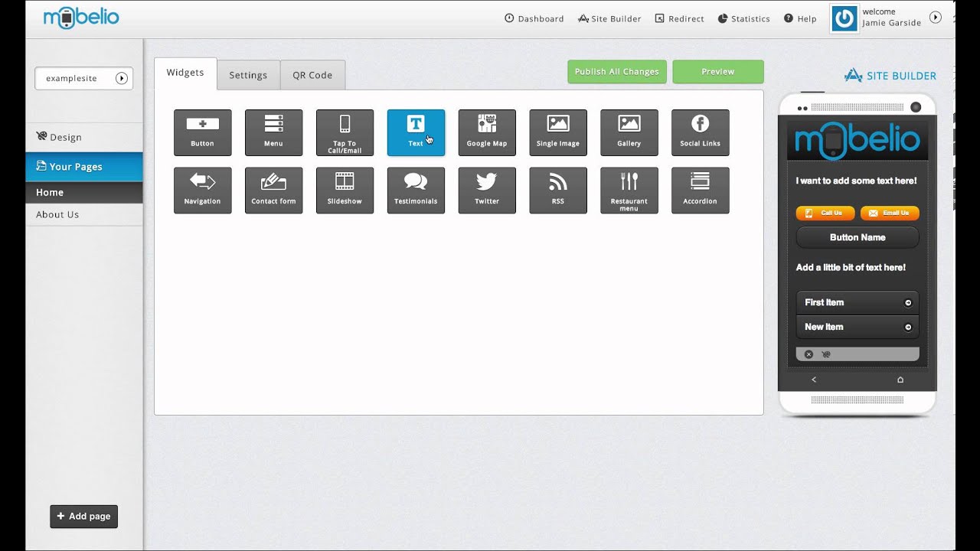Tap Email Us in phone preview
Viewport: 980px width, 551px height.
[x=890, y=213]
